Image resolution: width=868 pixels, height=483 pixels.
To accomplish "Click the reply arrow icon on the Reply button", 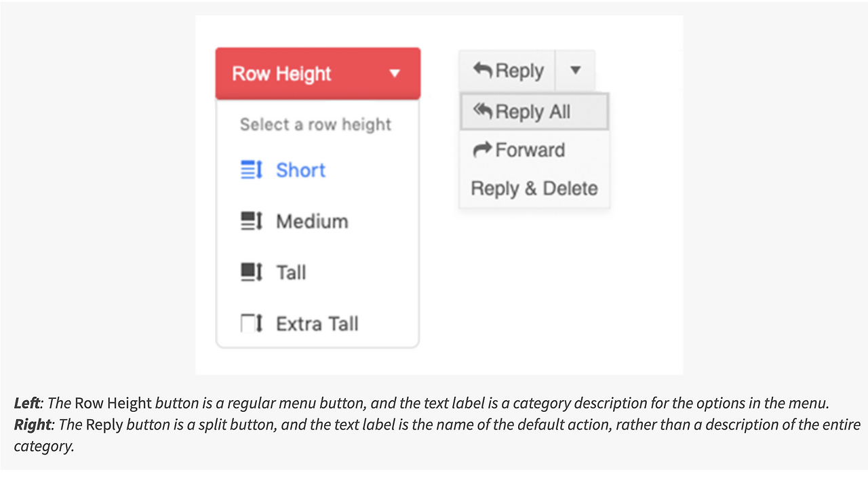I will point(482,70).
